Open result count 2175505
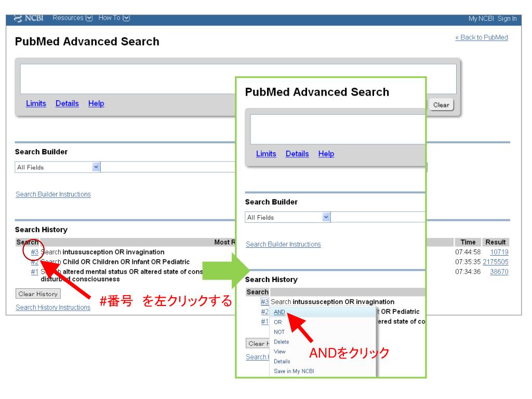 (495, 262)
